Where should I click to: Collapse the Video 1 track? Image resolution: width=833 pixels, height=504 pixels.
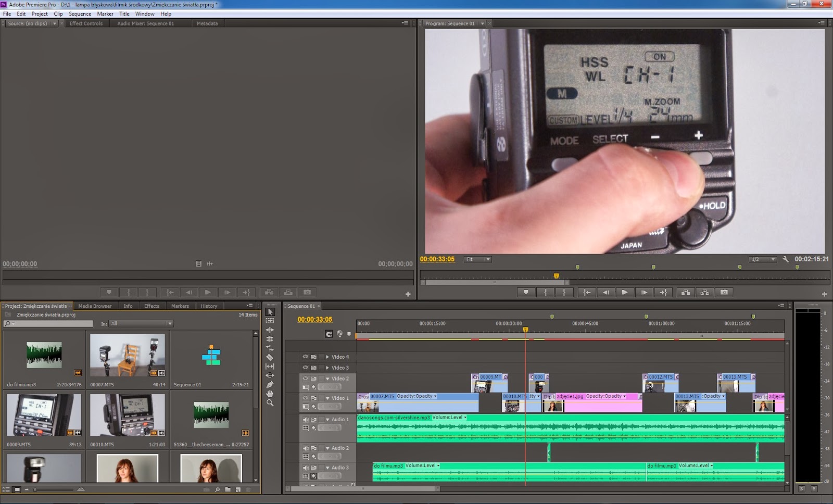[327, 398]
